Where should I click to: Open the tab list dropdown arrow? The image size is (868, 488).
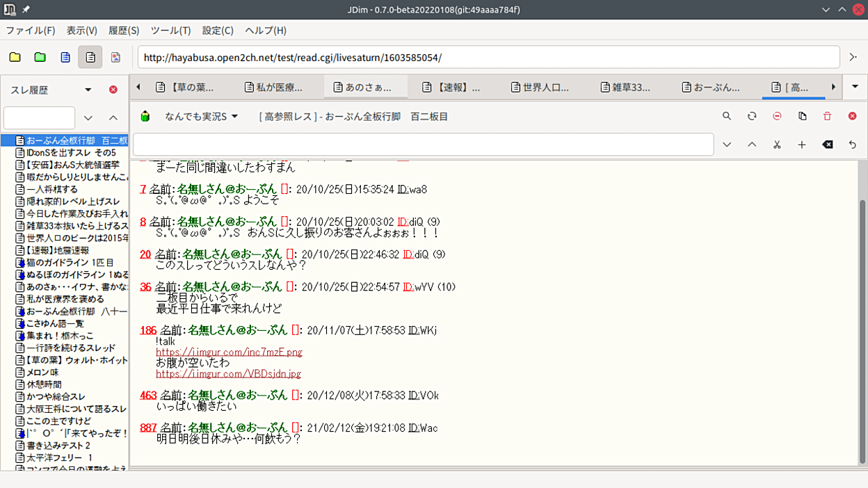pyautogui.click(x=855, y=87)
